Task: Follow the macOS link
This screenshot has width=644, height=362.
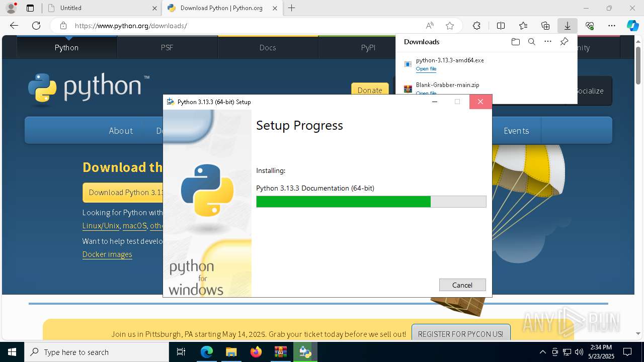Action: click(x=134, y=226)
